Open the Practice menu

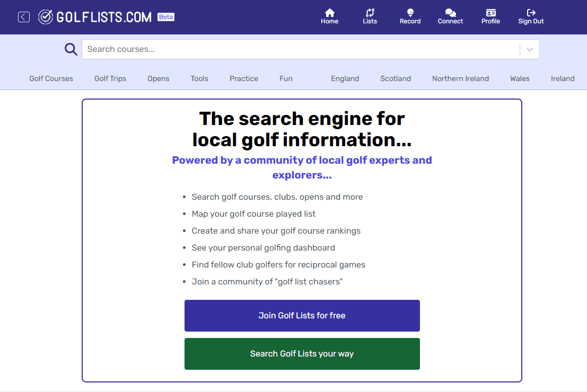point(244,78)
